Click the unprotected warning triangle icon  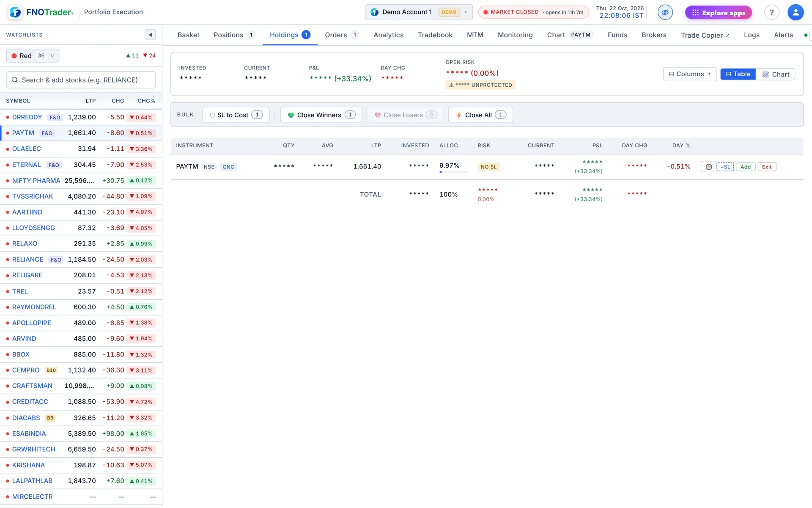pyautogui.click(x=451, y=85)
